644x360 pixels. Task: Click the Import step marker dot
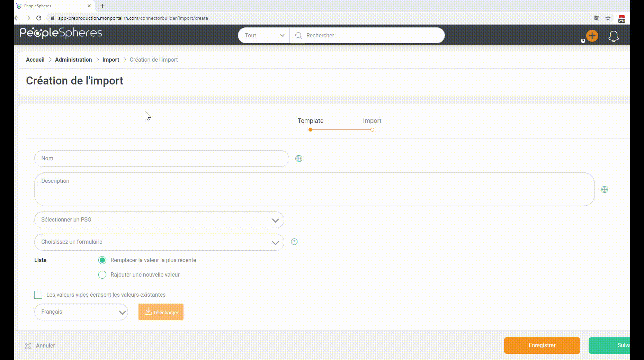(x=372, y=130)
